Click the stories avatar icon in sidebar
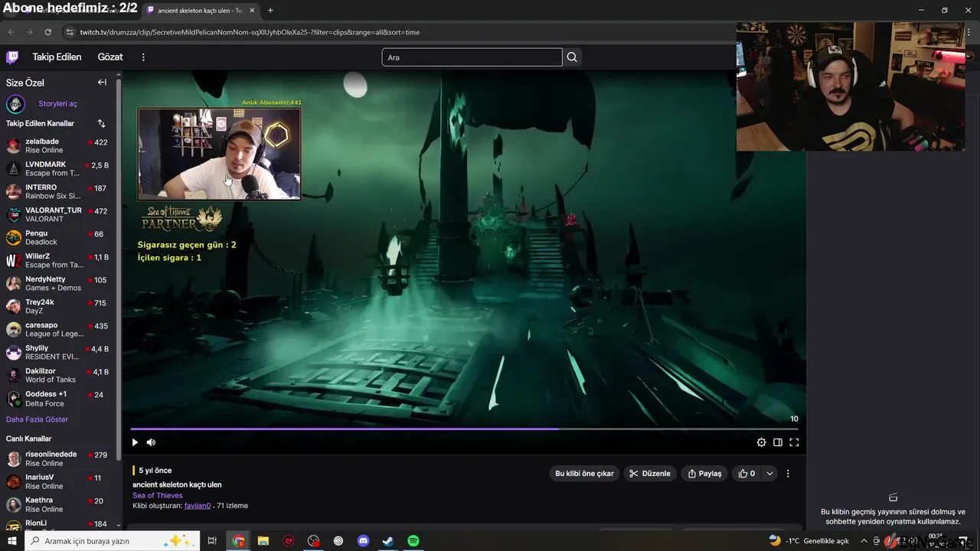The width and height of the screenshot is (980, 551). coord(15,104)
